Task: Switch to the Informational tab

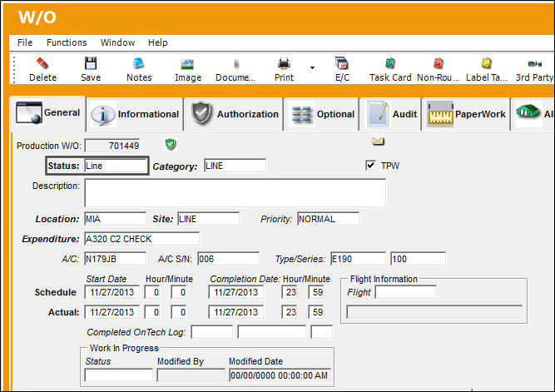Action: click(135, 114)
